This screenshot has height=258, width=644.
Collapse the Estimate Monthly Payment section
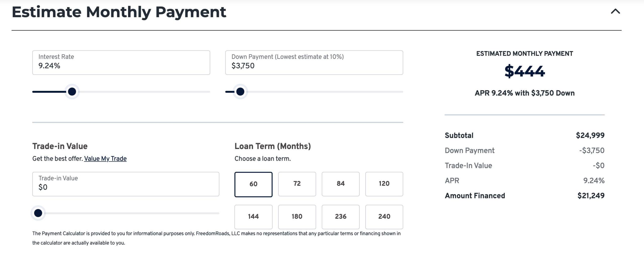[x=615, y=12]
